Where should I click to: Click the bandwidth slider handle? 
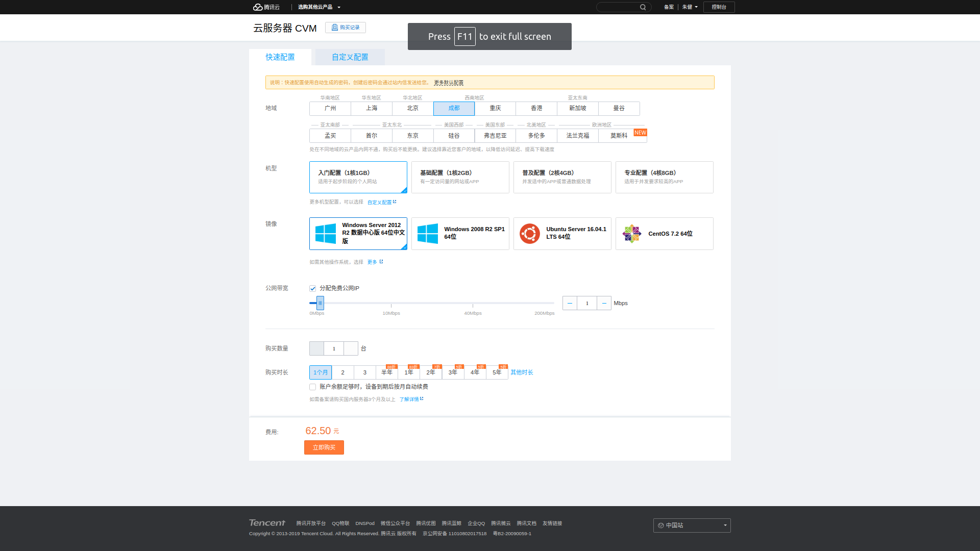(320, 303)
